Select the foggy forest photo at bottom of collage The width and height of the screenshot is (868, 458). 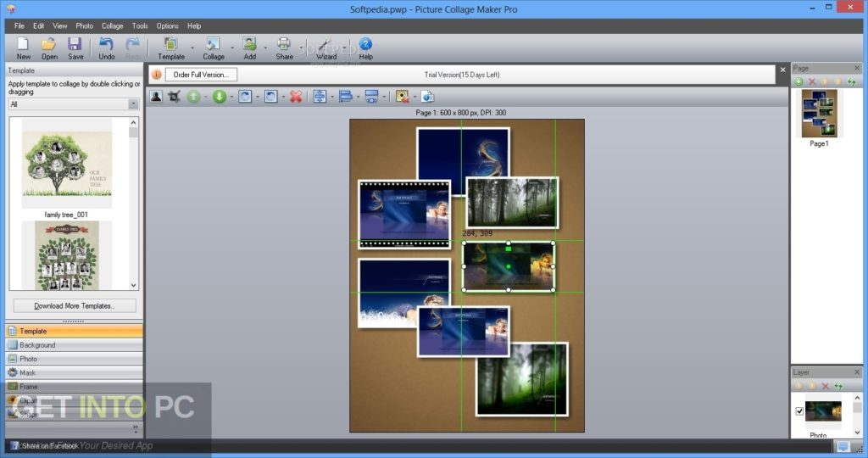pyautogui.click(x=522, y=379)
